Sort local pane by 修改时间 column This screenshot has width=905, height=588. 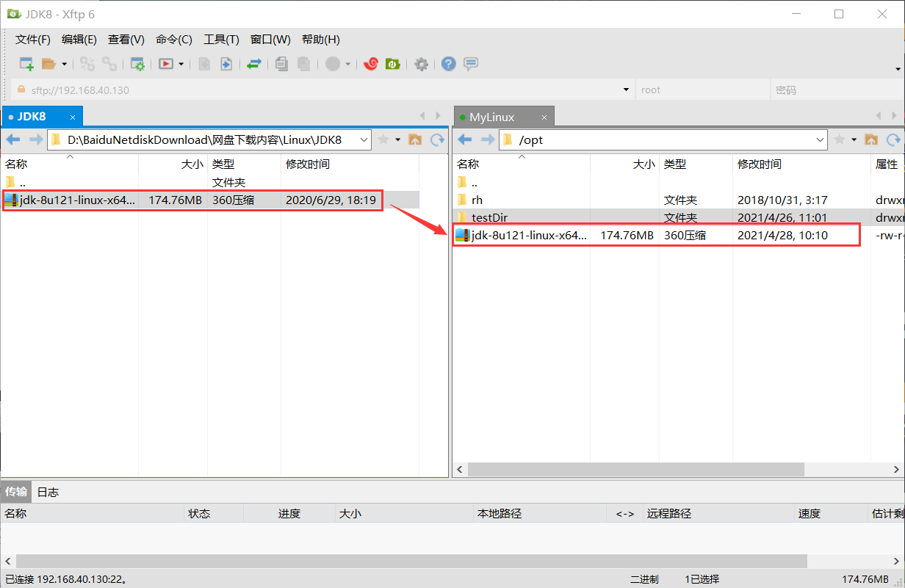tap(350, 164)
